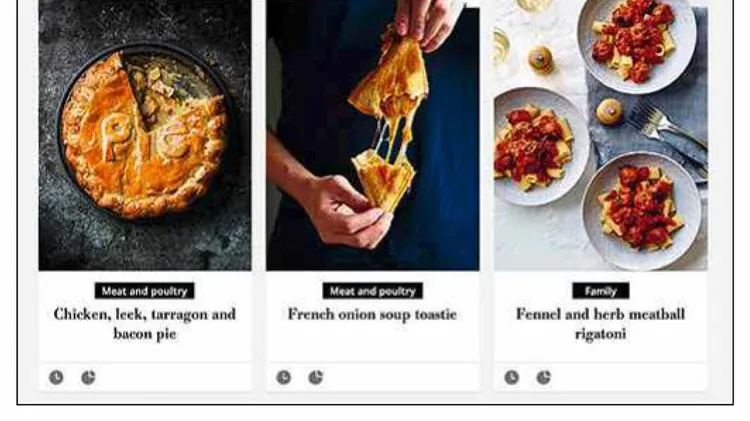Select the Family category tag
The height and width of the screenshot is (421, 750).
[601, 291]
